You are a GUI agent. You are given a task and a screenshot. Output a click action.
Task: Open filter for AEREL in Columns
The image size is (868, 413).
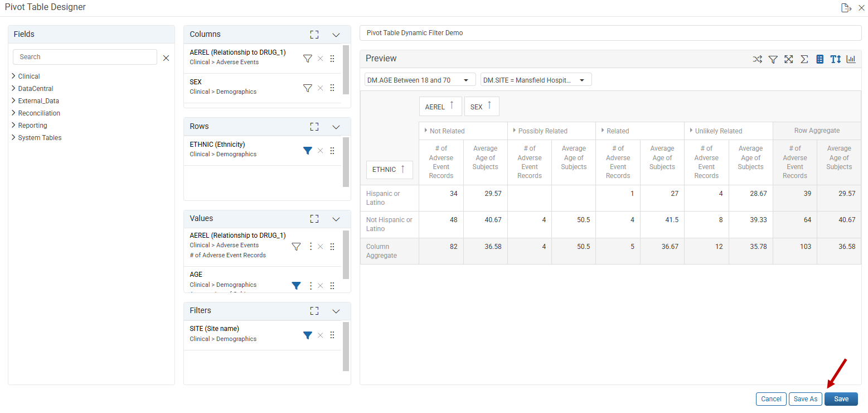(x=307, y=58)
